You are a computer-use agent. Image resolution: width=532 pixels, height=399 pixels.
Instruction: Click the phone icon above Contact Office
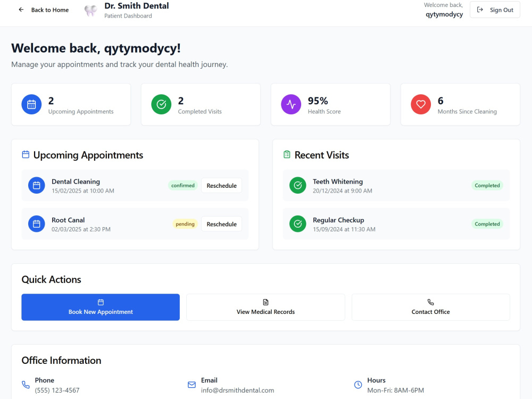tap(430, 302)
